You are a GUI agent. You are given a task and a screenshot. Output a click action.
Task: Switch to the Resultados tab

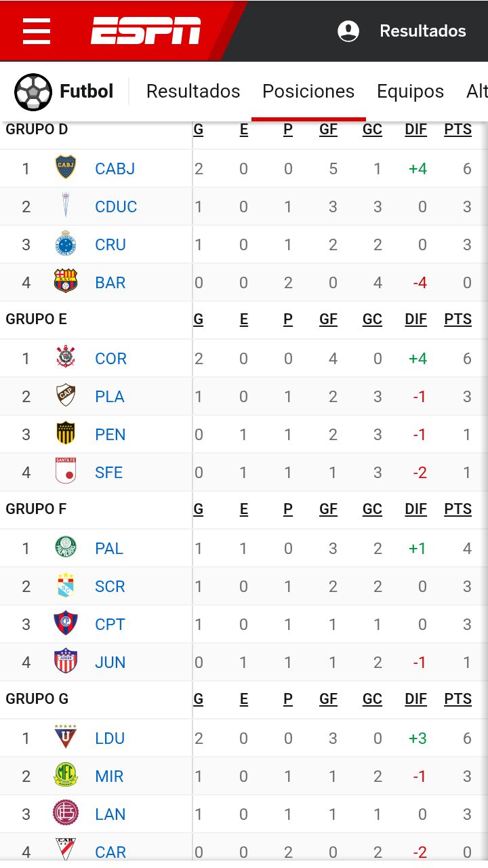coord(193,92)
